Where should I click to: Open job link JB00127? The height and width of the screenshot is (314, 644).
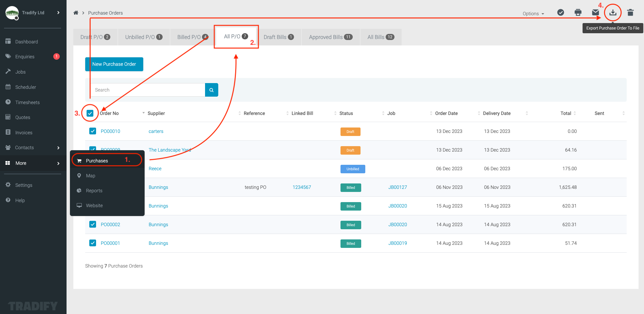[x=398, y=187]
